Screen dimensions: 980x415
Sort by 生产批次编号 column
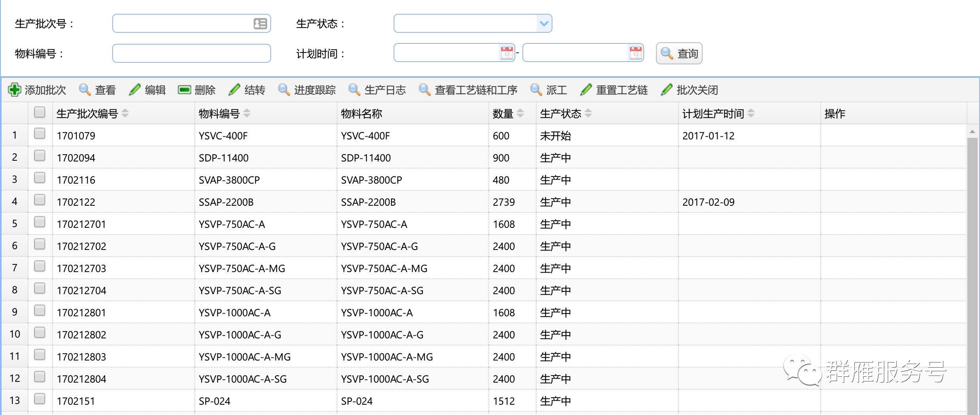[125, 114]
